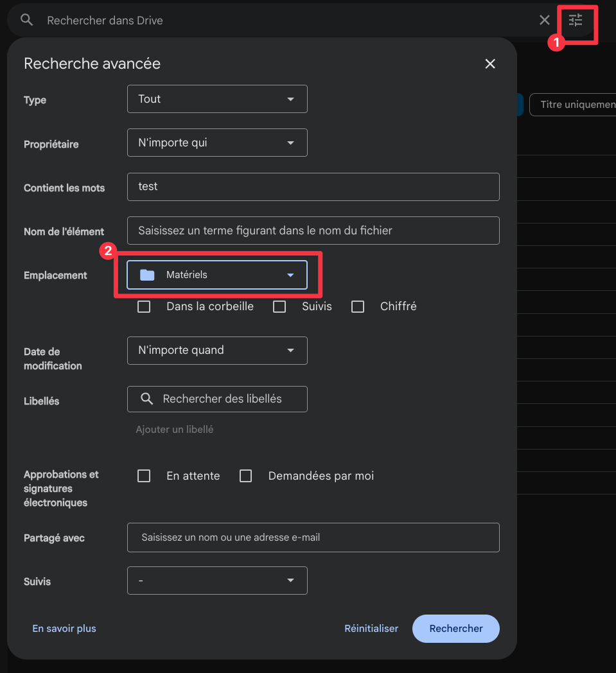Click the advanced search filter sliders icon
Screen dimensions: 616x673
576,21
